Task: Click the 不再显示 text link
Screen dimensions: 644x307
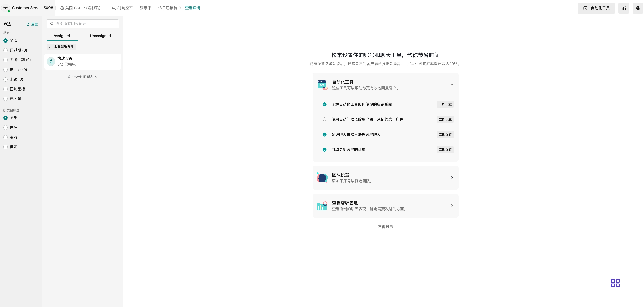Action: click(x=385, y=227)
